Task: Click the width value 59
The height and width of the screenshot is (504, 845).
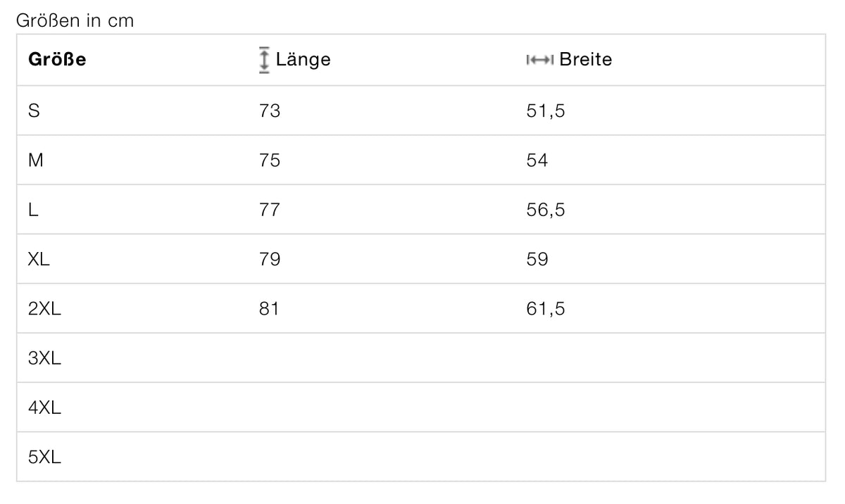Action: click(x=537, y=259)
